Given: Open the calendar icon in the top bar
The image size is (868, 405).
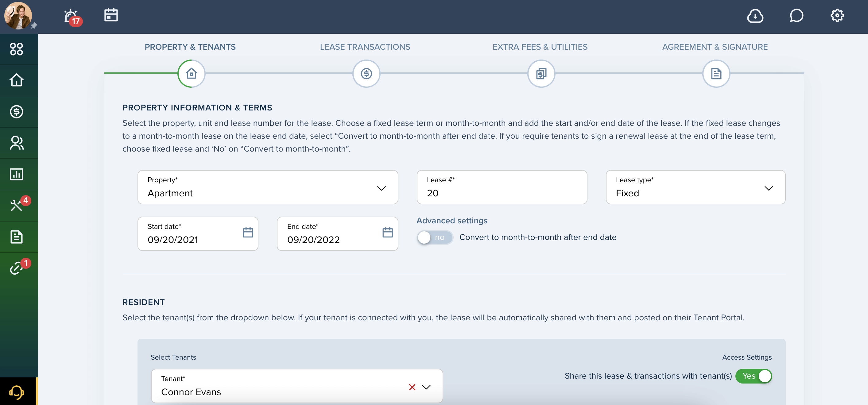Looking at the screenshot, I should [x=111, y=15].
